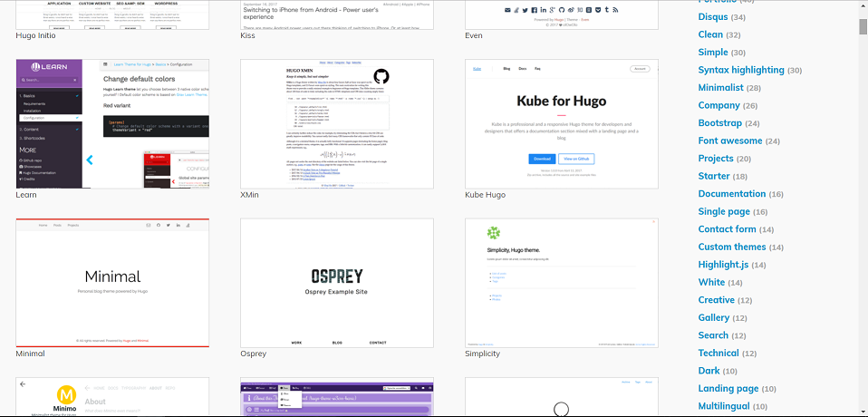Filter themes by Custom themes tag
The image size is (868, 417).
(732, 247)
